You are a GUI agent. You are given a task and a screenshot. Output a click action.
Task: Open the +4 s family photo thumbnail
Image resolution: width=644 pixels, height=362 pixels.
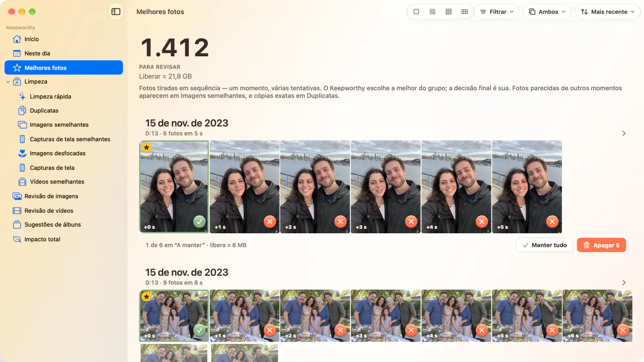456,316
